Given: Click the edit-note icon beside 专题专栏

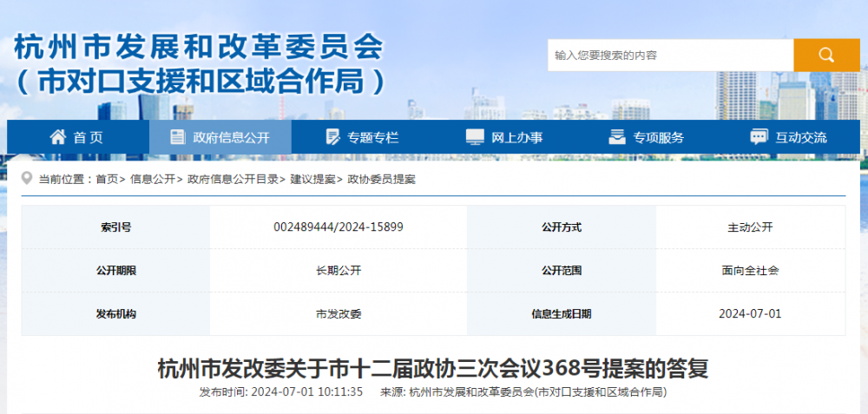Looking at the screenshot, I should coord(332,137).
